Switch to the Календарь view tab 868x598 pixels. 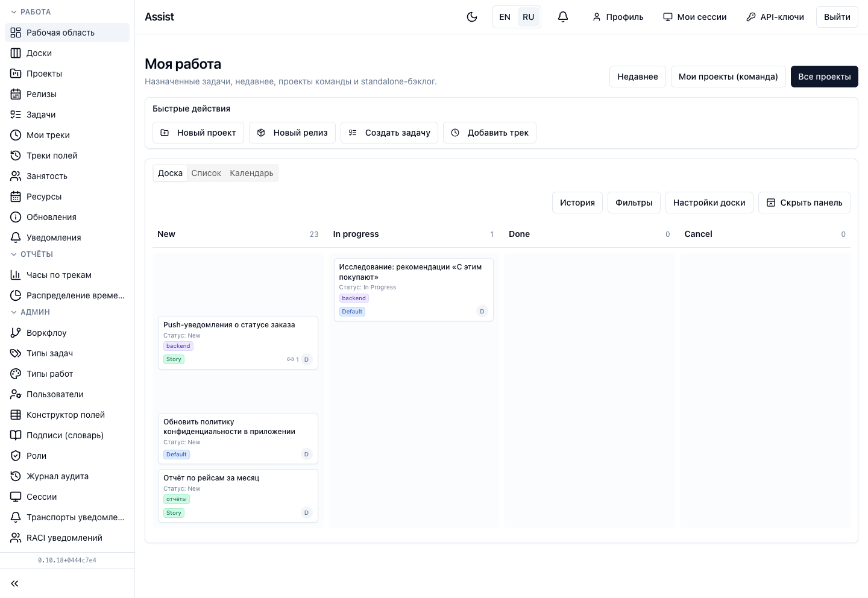[251, 173]
